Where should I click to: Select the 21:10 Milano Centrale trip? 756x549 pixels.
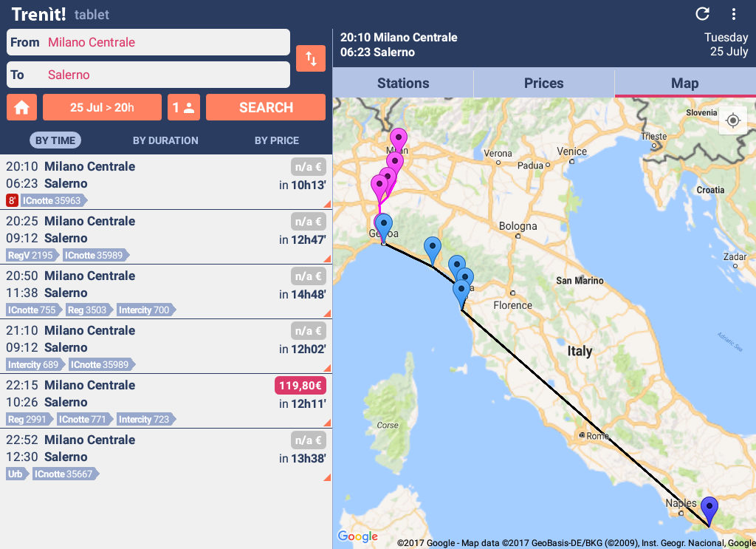click(166, 347)
